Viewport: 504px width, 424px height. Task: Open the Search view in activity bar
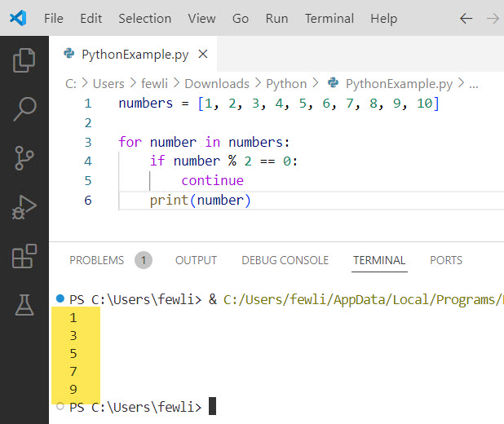click(x=24, y=109)
